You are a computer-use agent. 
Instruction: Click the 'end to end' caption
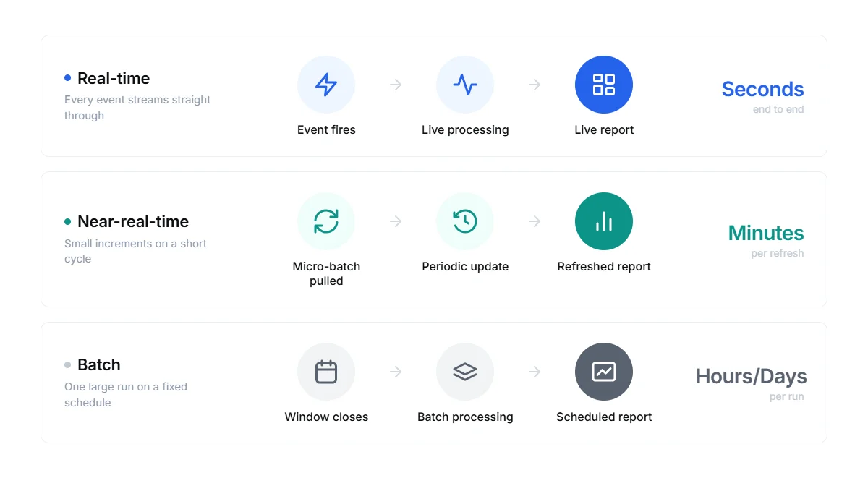point(778,109)
